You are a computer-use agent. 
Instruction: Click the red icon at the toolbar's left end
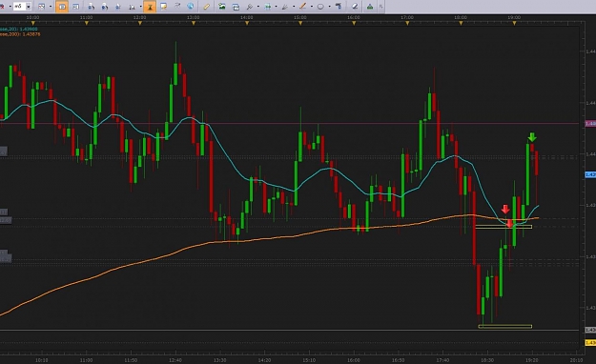[2, 7]
